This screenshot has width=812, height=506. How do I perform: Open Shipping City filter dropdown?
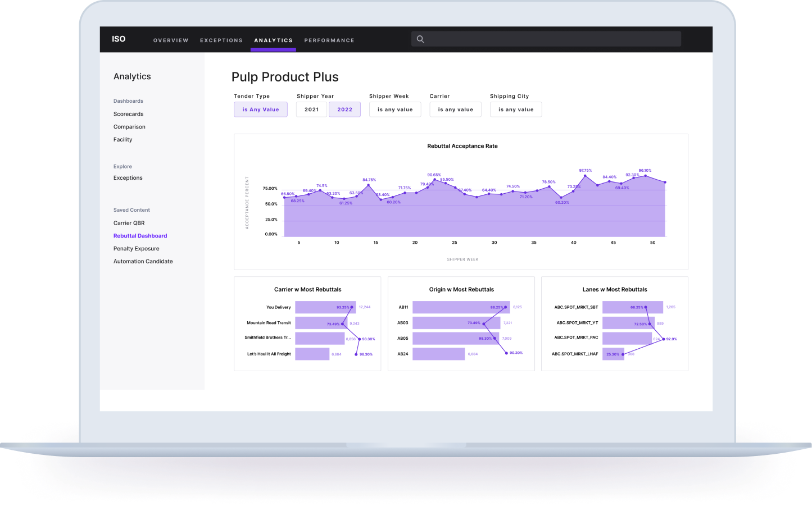tap(516, 110)
